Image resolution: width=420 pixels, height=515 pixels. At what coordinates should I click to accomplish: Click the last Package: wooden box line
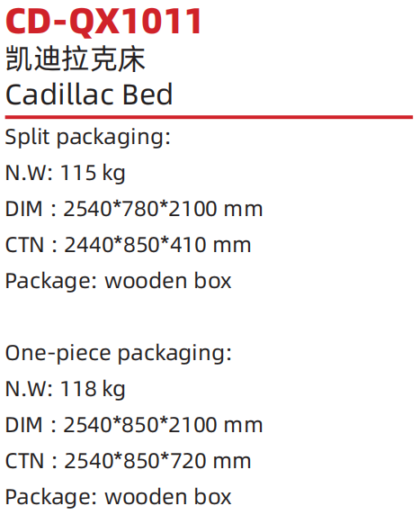coord(119,498)
